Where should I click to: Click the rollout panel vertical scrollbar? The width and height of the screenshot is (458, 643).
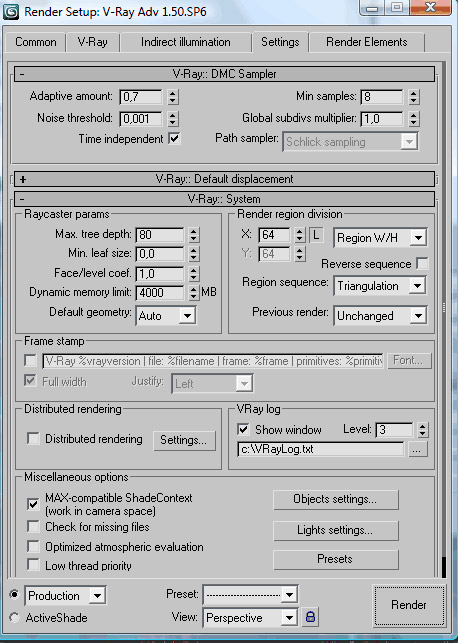[x=444, y=320]
